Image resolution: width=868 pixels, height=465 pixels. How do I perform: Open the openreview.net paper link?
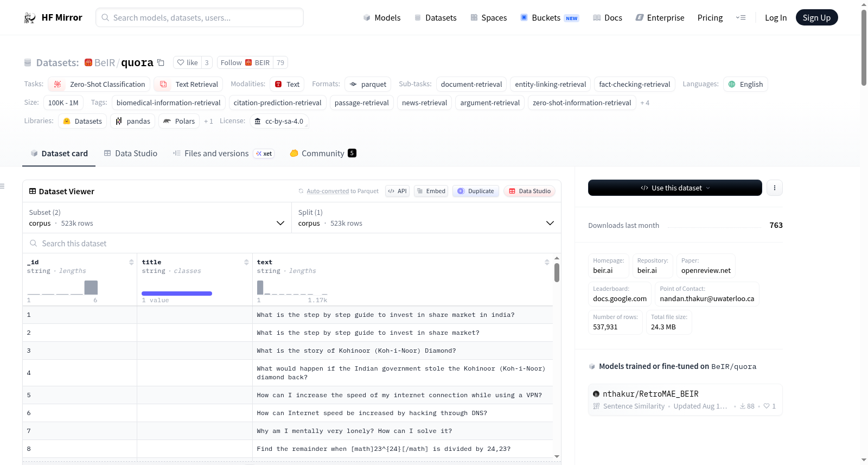pos(706,266)
